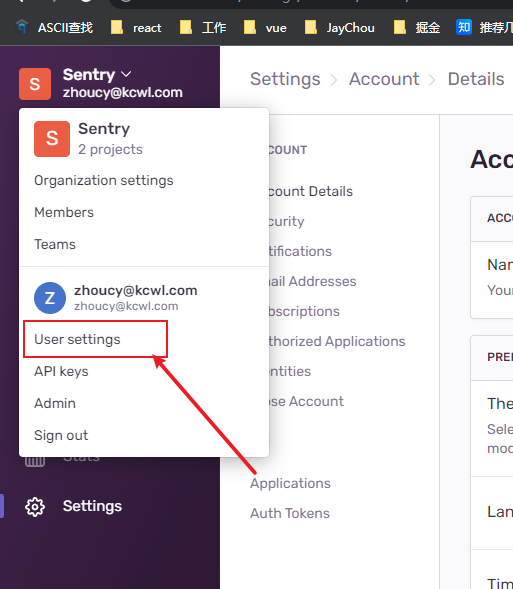513x589 pixels.
Task: Open the 掘金 bookmarks folder
Action: (416, 28)
